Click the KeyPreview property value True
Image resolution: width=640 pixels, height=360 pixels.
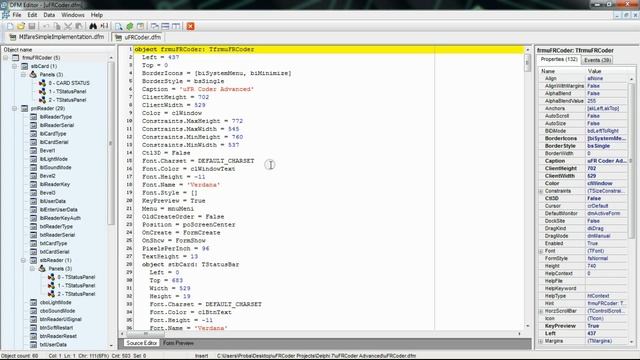pos(607,326)
